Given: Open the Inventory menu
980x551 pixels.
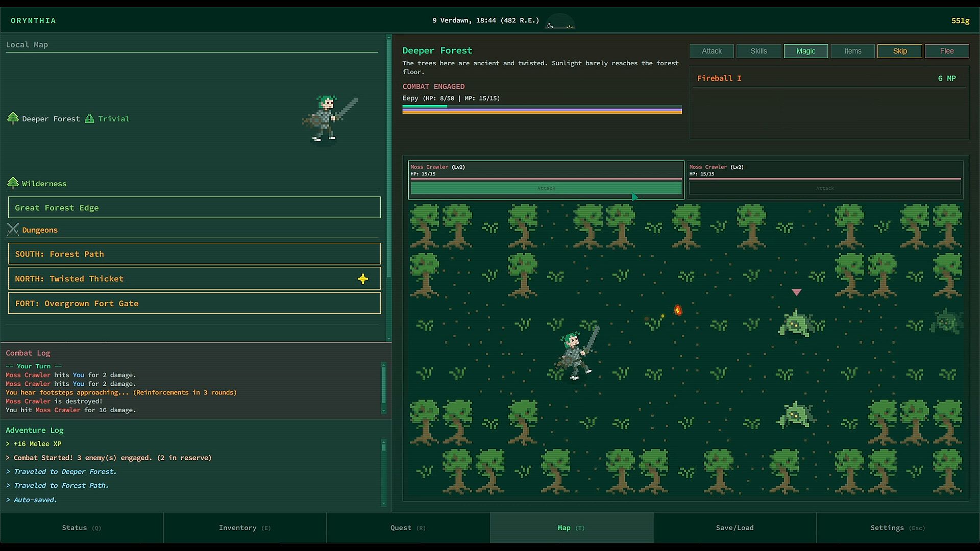Looking at the screenshot, I should tap(244, 528).
